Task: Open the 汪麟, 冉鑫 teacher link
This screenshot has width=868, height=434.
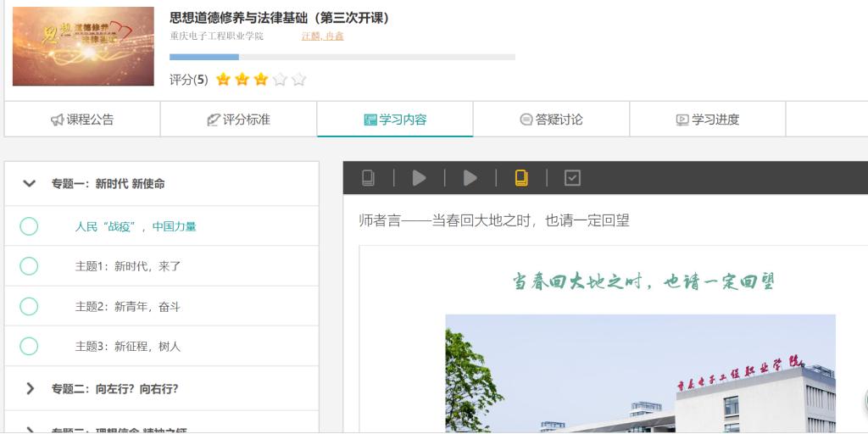Action: (x=322, y=36)
